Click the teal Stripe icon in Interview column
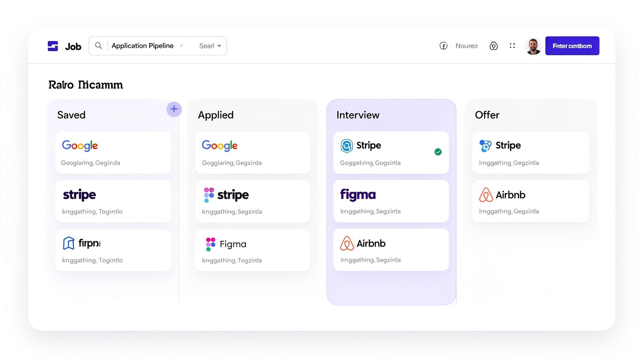Viewport: 644px width, 362px height. click(x=346, y=146)
